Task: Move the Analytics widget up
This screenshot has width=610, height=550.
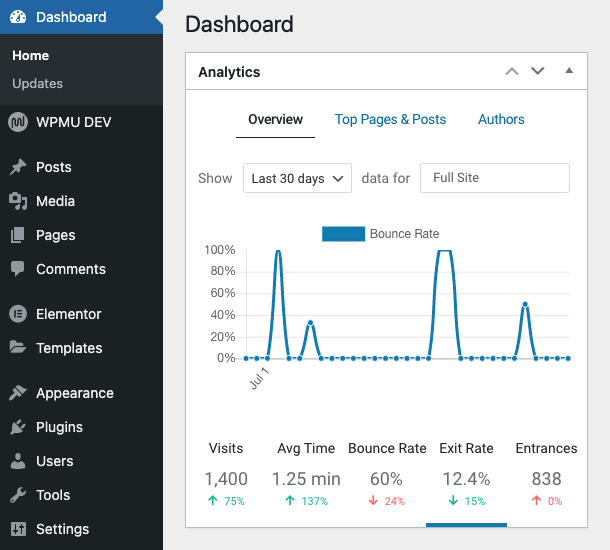Action: [512, 71]
